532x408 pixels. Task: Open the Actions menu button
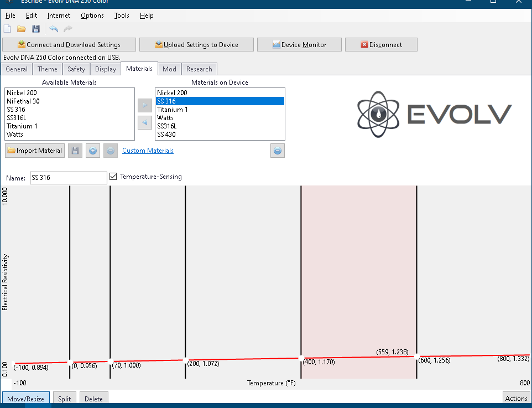[x=516, y=398]
